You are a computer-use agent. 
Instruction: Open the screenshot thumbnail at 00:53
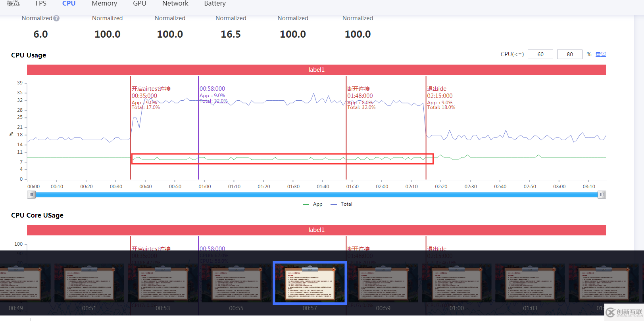[163, 283]
